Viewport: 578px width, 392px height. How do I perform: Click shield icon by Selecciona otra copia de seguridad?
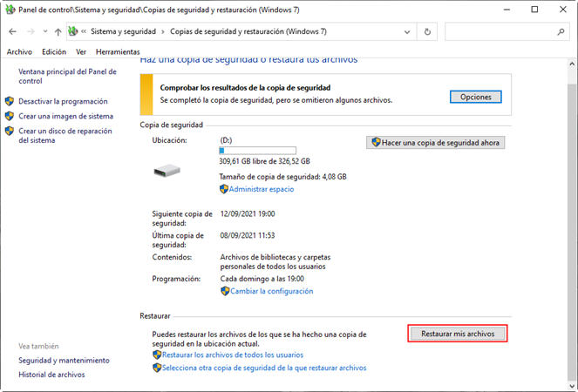pos(157,368)
